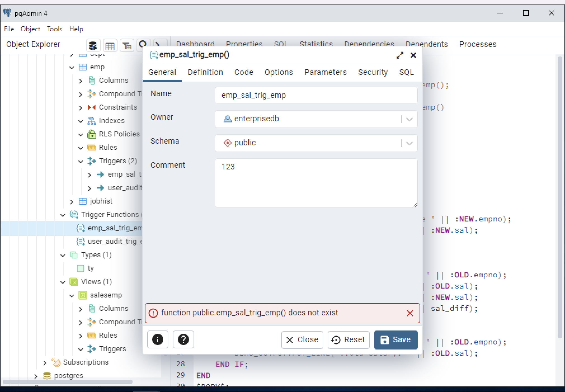Image resolution: width=565 pixels, height=392 pixels.
Task: Click inside the Comment text area
Action: click(x=316, y=182)
